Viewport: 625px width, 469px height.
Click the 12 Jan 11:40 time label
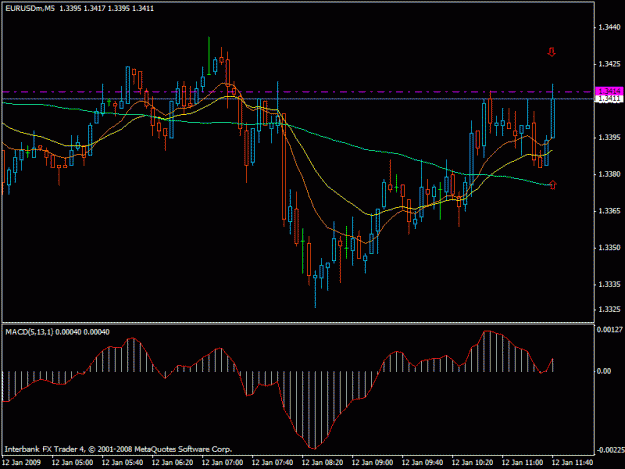point(572,462)
